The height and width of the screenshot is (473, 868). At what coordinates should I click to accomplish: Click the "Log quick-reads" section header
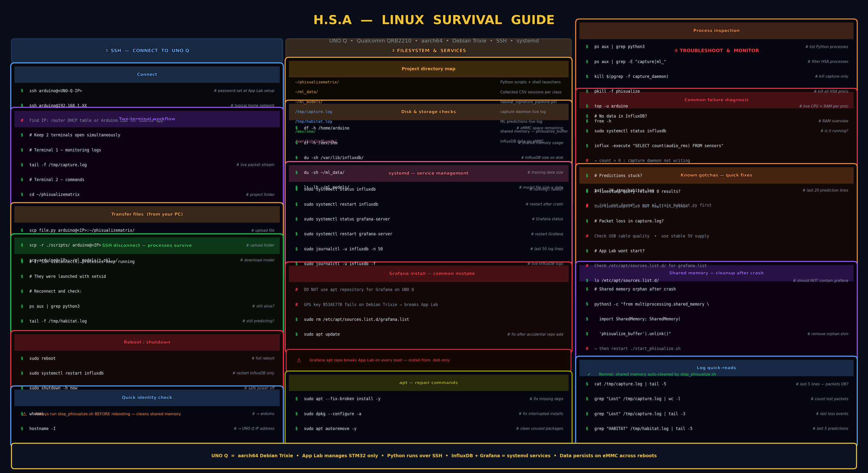pos(716,368)
